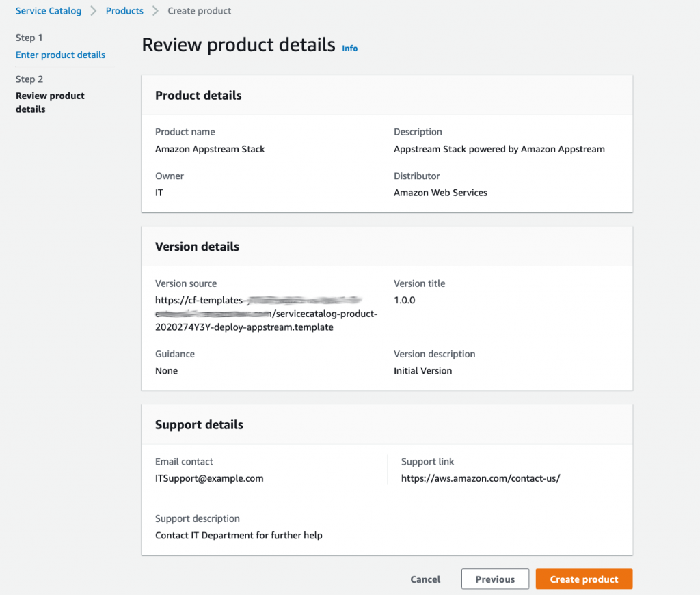
Task: Select the email contact ITSupport@example.com
Action: 208,478
